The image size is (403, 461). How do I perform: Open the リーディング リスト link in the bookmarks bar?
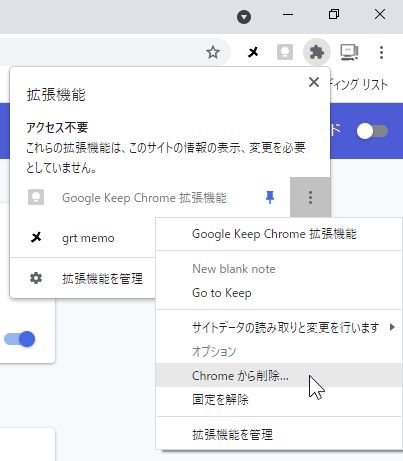click(359, 85)
